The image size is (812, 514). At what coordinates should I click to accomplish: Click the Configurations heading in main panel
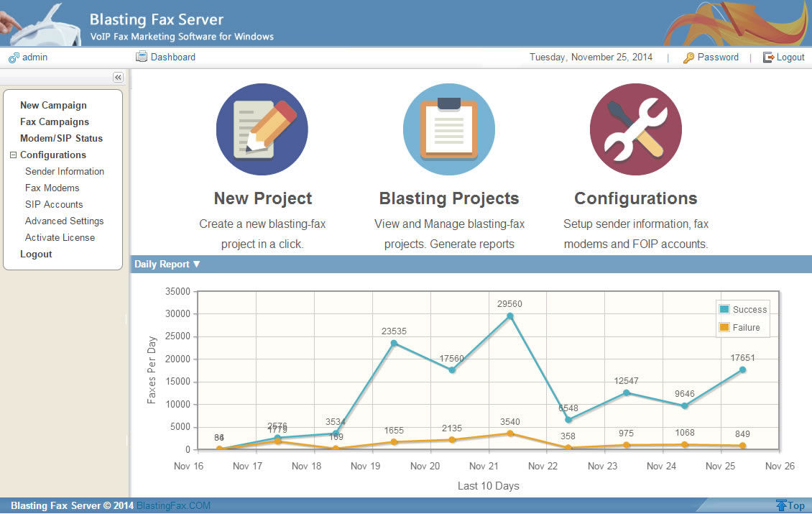(636, 198)
